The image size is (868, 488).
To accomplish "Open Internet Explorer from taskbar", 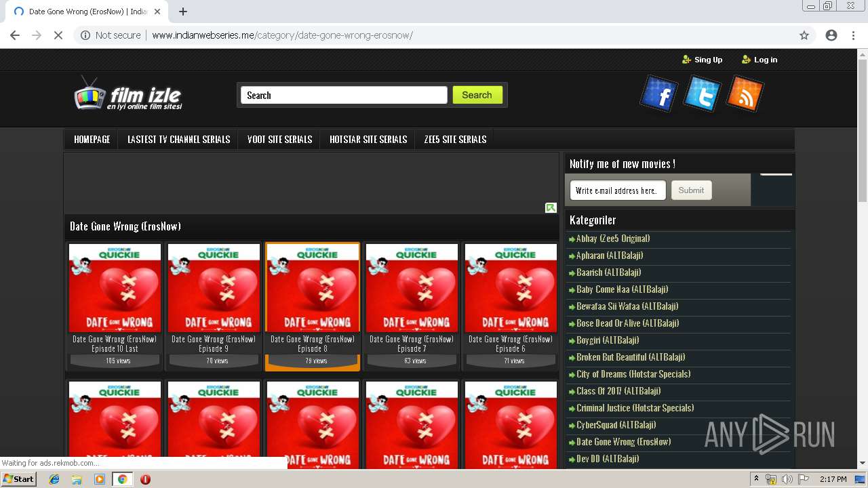I will point(54,479).
